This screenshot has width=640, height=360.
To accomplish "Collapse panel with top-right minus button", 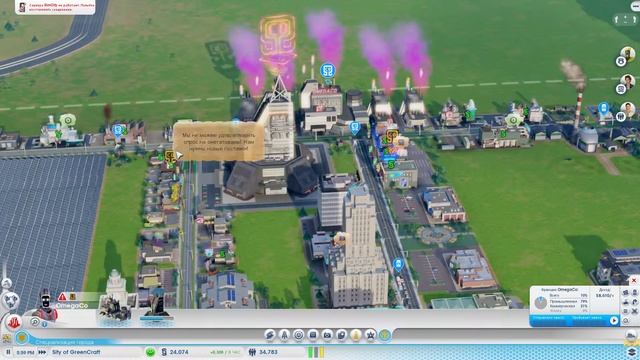I will 636,5.
